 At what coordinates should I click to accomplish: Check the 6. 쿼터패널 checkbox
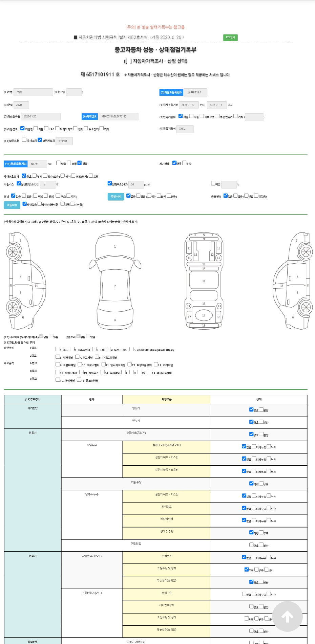(x=58, y=357)
